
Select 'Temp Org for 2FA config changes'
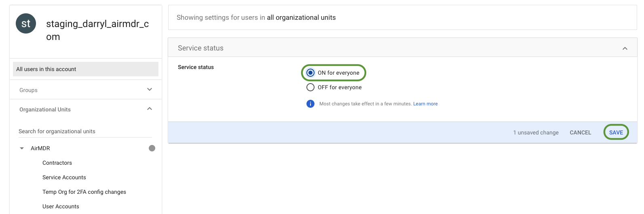click(84, 192)
